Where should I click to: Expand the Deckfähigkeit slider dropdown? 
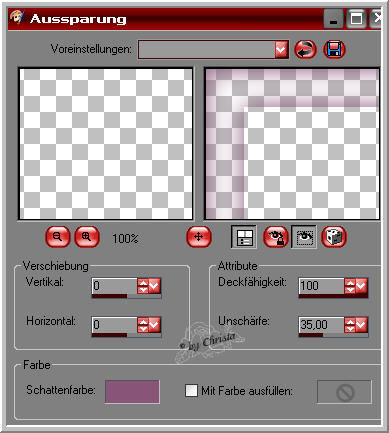[x=361, y=286]
